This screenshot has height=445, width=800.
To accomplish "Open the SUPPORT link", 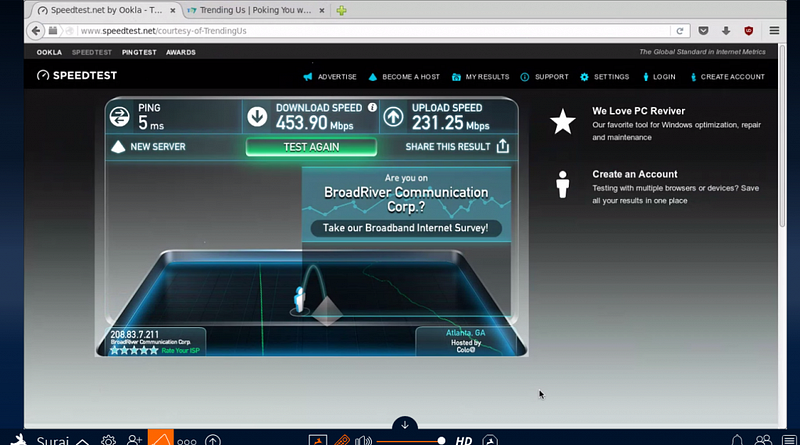I will (544, 77).
